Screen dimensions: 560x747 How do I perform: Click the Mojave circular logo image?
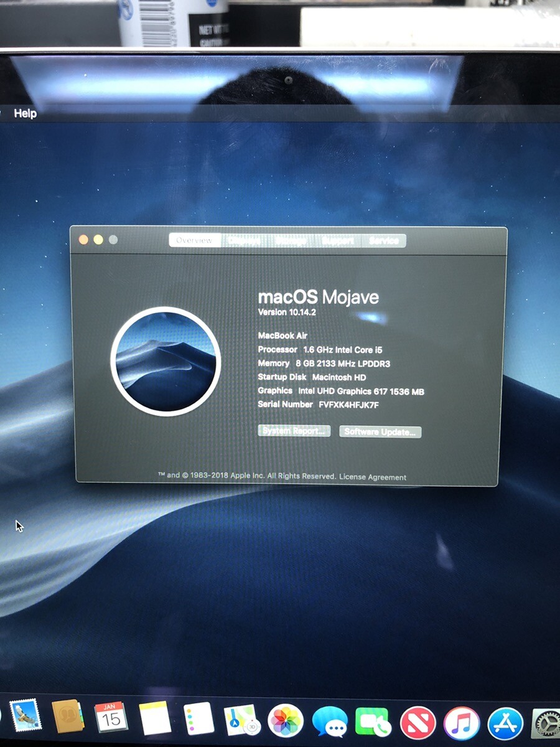166,361
